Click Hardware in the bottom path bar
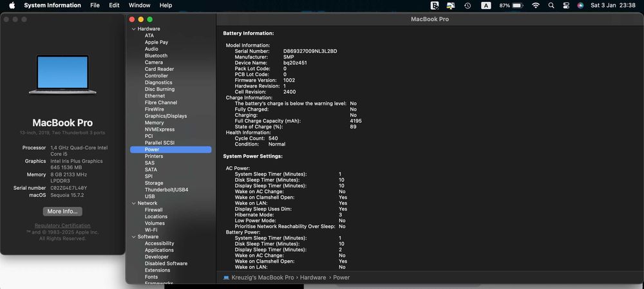 313,277
